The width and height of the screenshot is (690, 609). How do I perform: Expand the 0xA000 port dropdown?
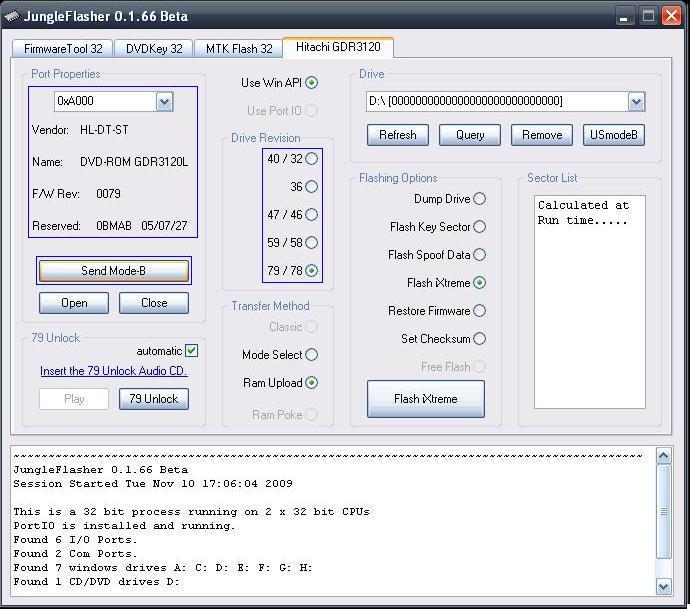165,101
